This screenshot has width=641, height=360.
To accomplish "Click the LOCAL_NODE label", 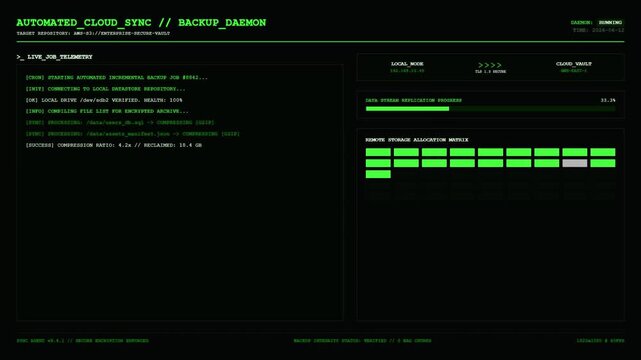I will pyautogui.click(x=407, y=64).
